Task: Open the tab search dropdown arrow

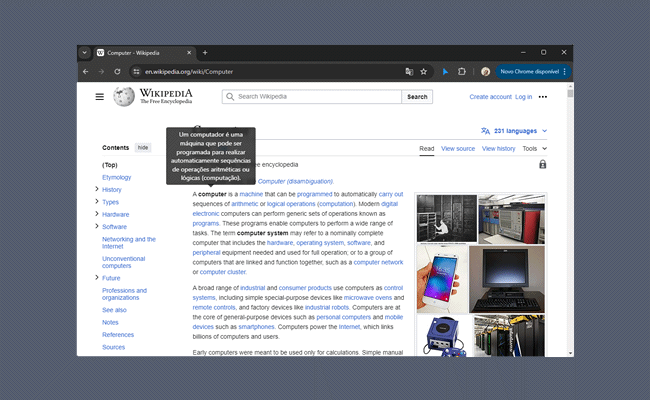Action: pos(85,53)
